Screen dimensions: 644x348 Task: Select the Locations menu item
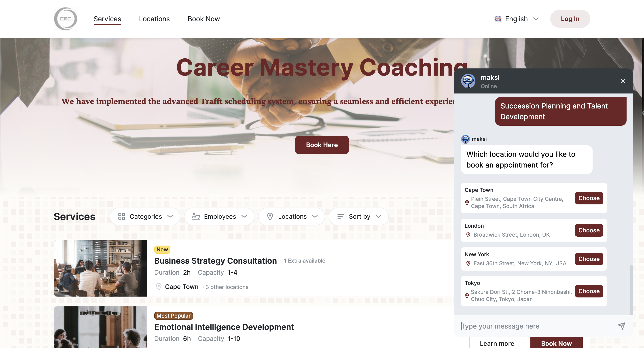pos(154,18)
